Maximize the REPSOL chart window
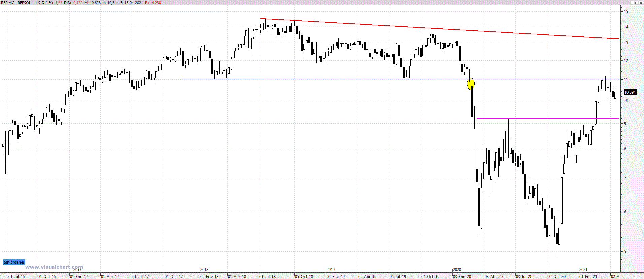The width and height of the screenshot is (644, 279). (637, 3)
